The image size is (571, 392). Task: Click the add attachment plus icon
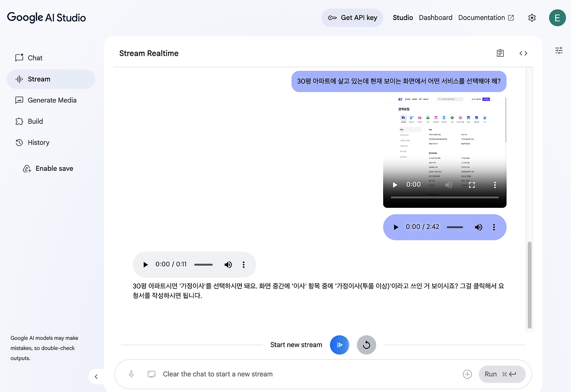tap(468, 374)
